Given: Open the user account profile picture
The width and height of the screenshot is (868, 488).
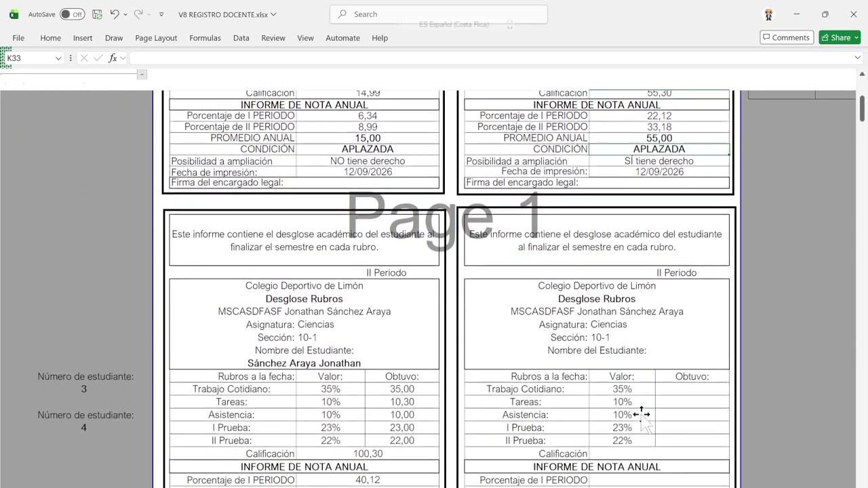Looking at the screenshot, I should [768, 14].
